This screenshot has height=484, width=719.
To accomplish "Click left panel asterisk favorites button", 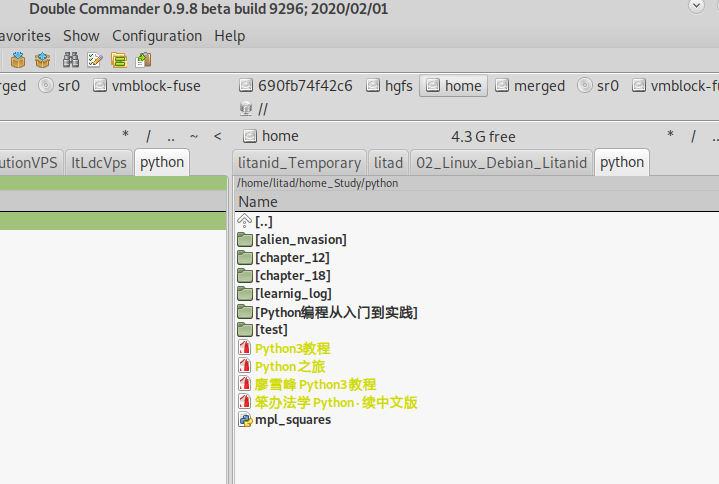I will [125, 136].
